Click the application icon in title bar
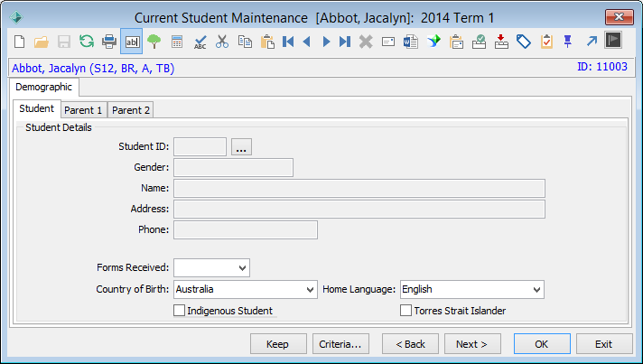This screenshot has height=364, width=643. tap(16, 17)
